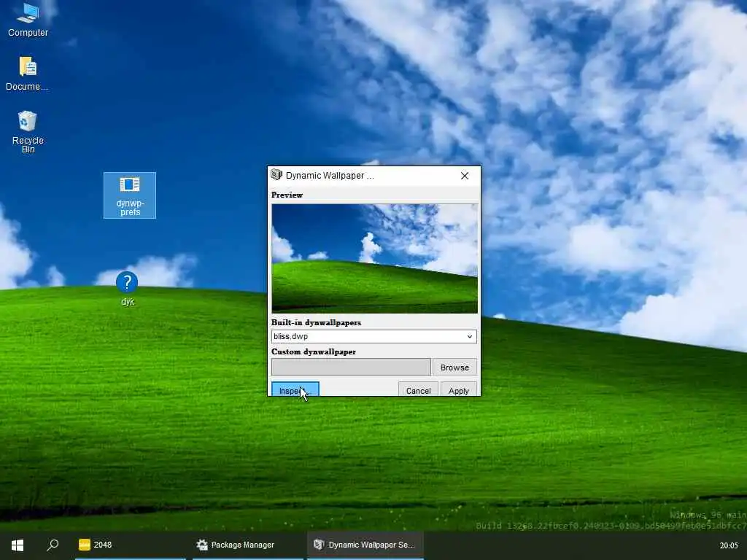Click the Dynamic Wallpaper window title icon
Image resolution: width=747 pixels, height=560 pixels.
click(276, 175)
